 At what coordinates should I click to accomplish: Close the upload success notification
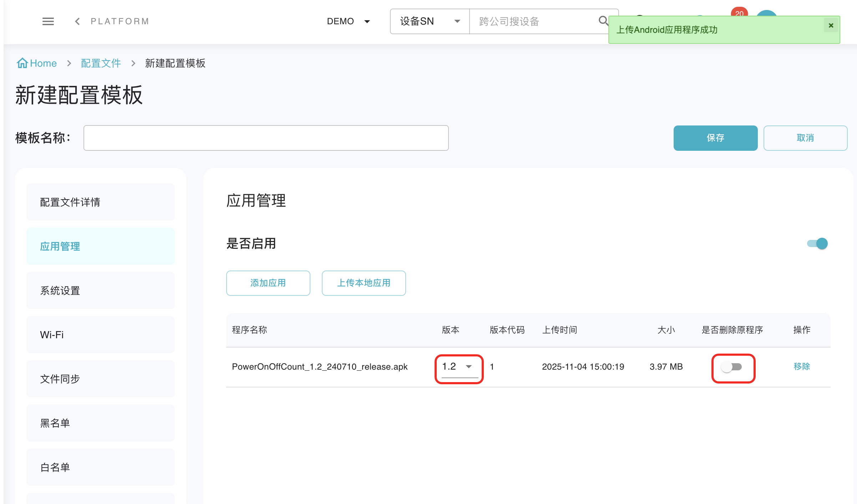coord(831,25)
